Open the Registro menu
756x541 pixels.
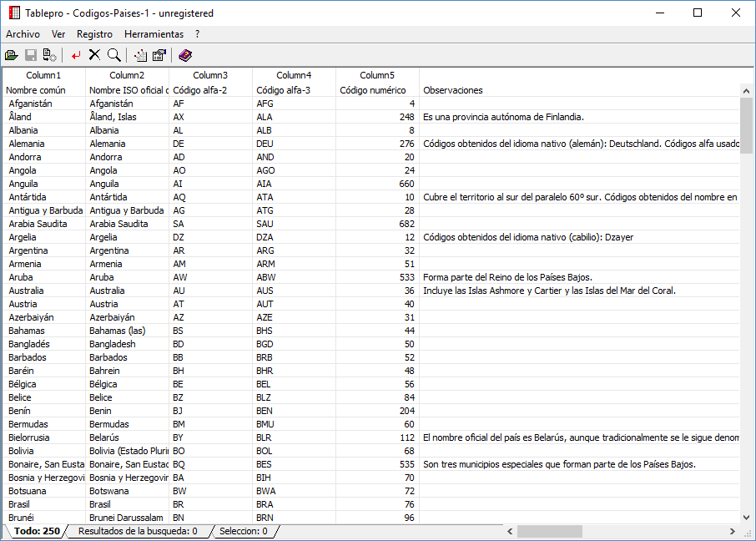tap(94, 34)
